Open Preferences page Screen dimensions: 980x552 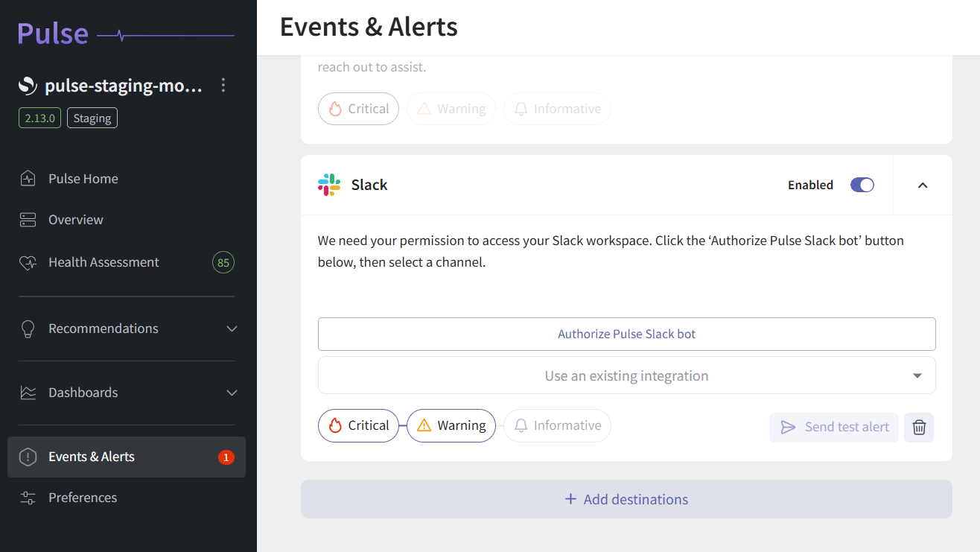(x=127, y=498)
